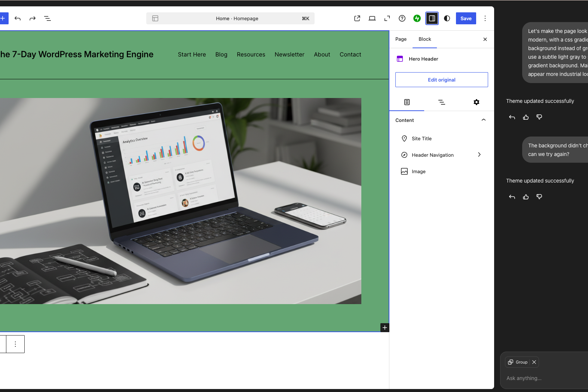This screenshot has height=392, width=588.
Task: Click the Blog navigation link
Action: coord(221,55)
